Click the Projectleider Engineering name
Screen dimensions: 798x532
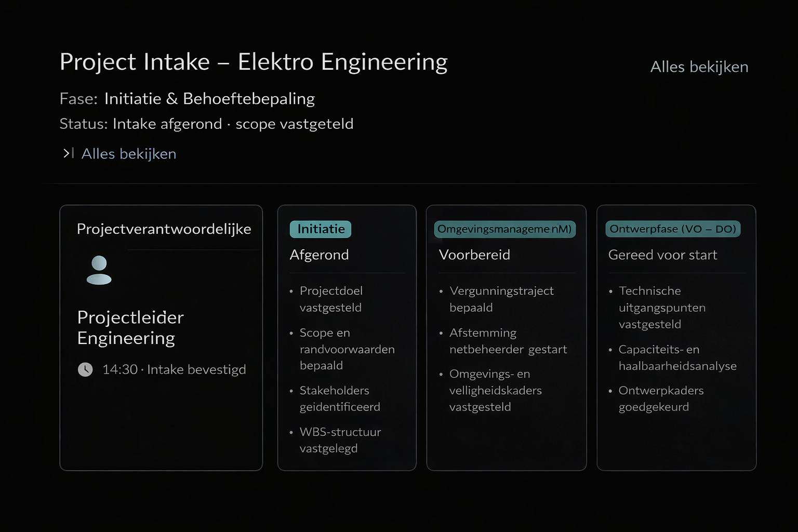pos(130,328)
